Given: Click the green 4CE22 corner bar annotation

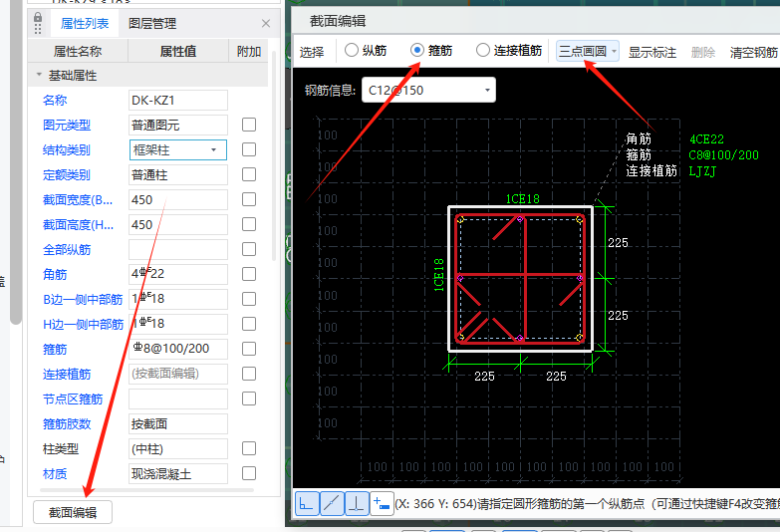Looking at the screenshot, I should (x=706, y=138).
